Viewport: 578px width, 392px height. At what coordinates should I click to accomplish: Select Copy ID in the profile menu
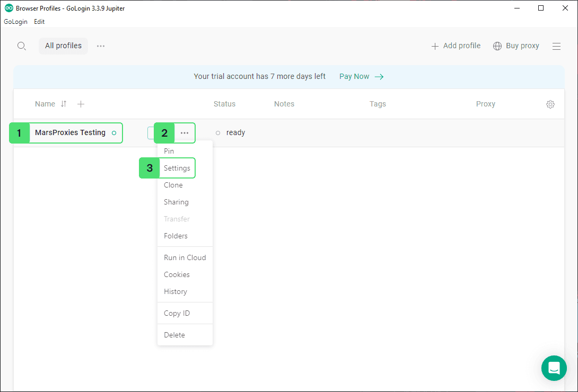click(177, 313)
